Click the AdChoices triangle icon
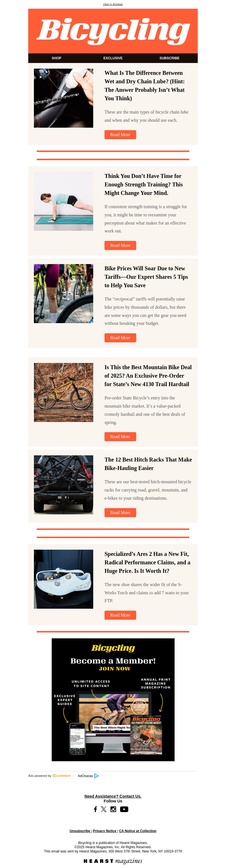226x868 pixels. pos(96,776)
